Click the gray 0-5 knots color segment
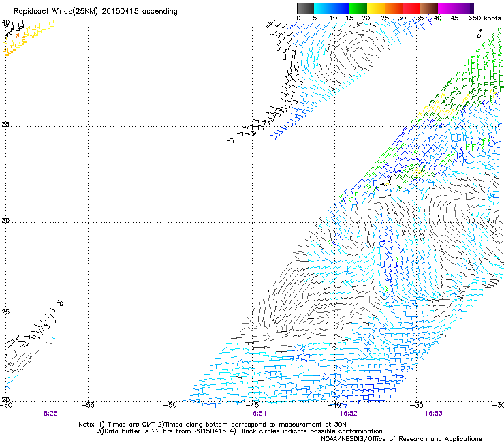 305,8
